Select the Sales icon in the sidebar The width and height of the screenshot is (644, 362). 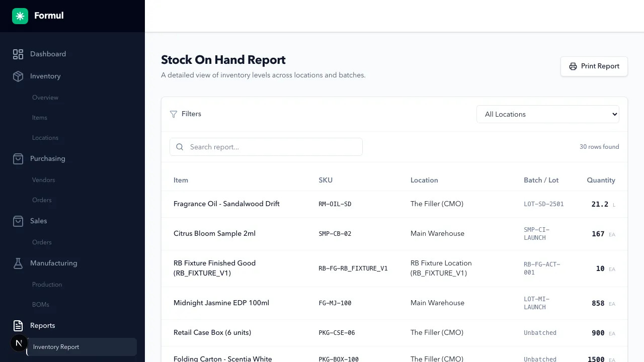(18, 221)
